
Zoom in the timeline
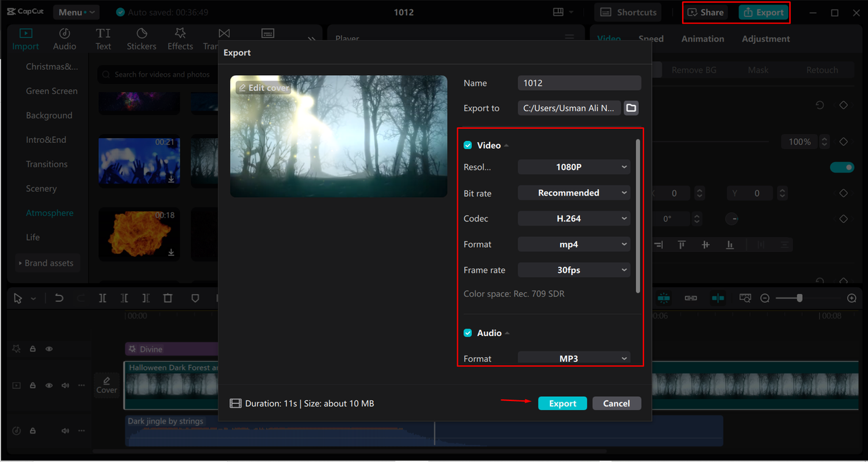coord(852,298)
